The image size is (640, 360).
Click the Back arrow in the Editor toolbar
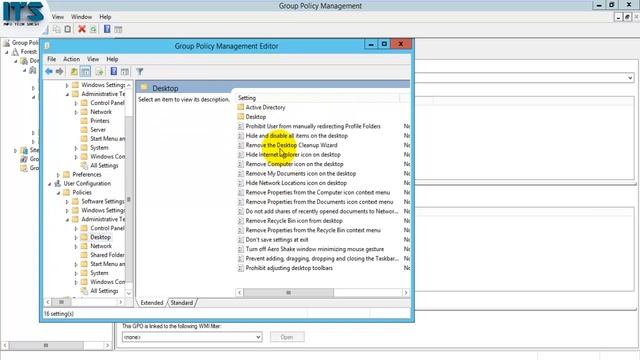pyautogui.click(x=49, y=71)
